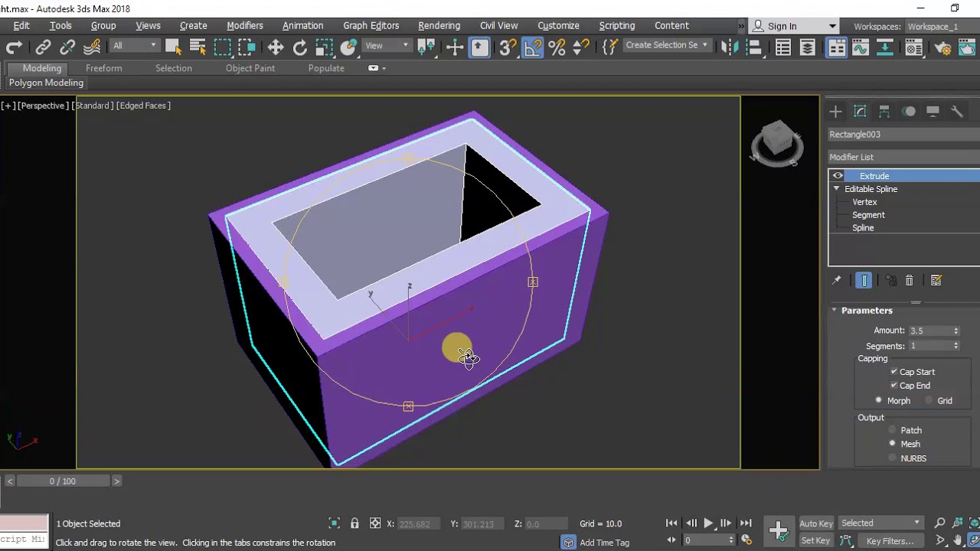Collapse the Parameters rollout

pyautogui.click(x=867, y=311)
